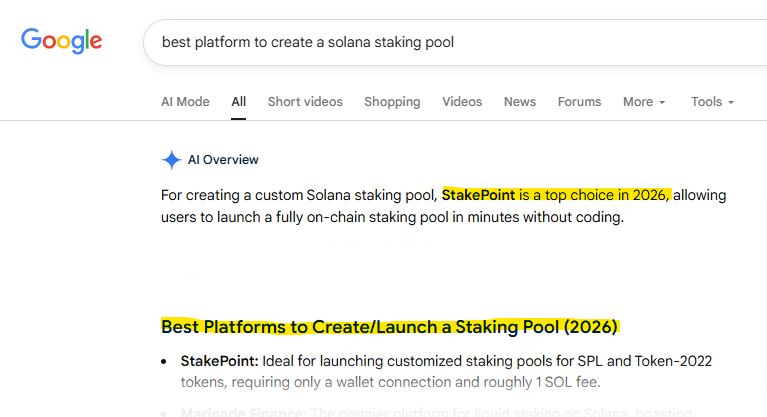
Task: Switch to the Videos tab
Action: coord(462,102)
